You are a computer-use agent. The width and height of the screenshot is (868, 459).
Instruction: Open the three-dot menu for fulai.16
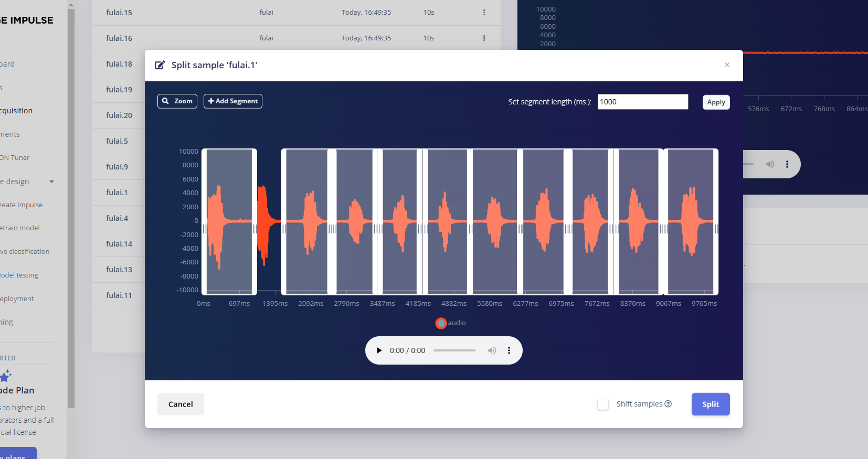[x=484, y=38]
